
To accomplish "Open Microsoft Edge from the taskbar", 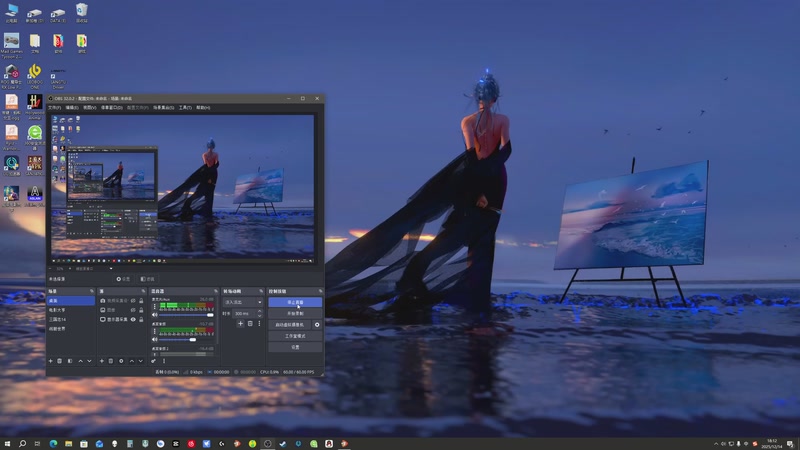I will tap(53, 444).
